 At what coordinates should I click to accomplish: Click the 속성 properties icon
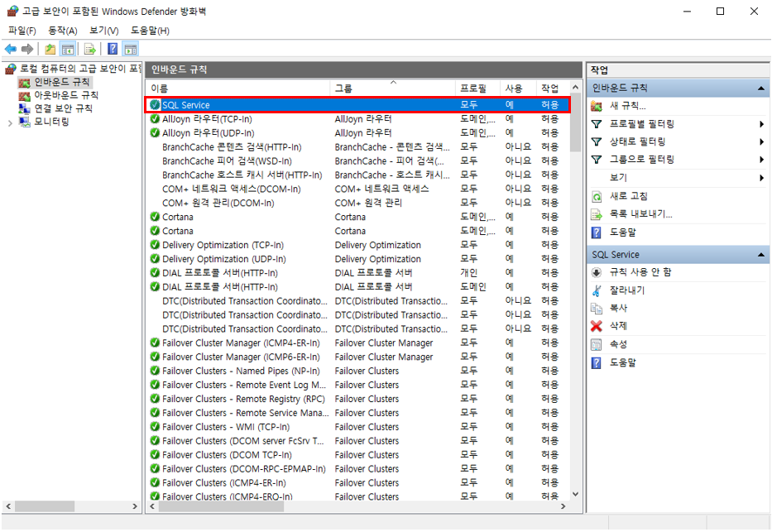point(597,344)
